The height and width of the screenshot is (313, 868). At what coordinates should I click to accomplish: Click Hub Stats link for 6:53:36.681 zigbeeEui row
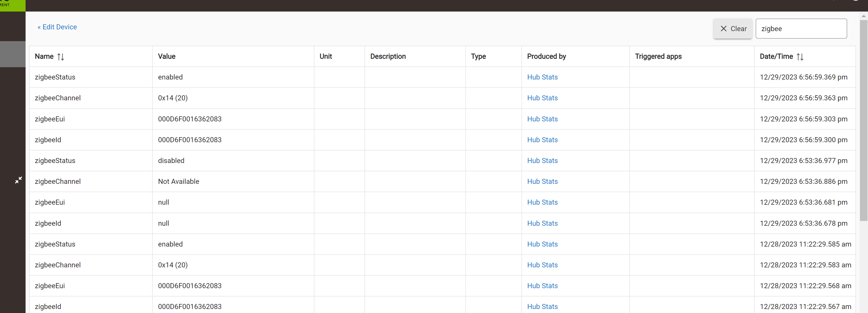click(x=542, y=202)
